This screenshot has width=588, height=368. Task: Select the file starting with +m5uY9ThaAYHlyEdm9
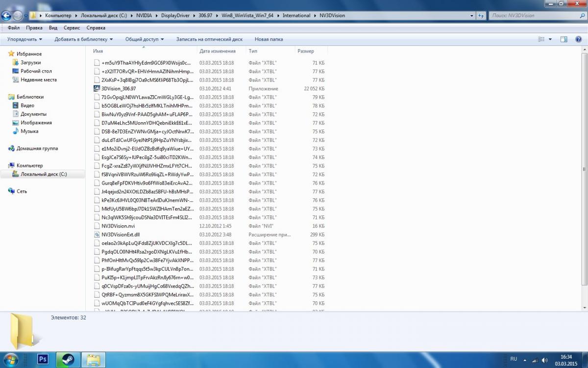[x=143, y=63]
